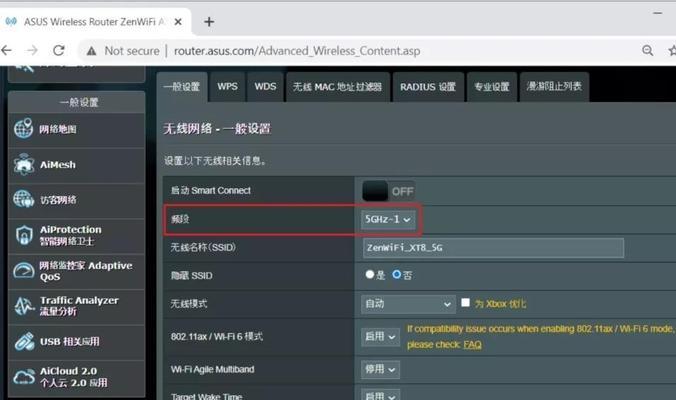Click the 频段 label text
The width and height of the screenshot is (676, 400).
pos(180,219)
